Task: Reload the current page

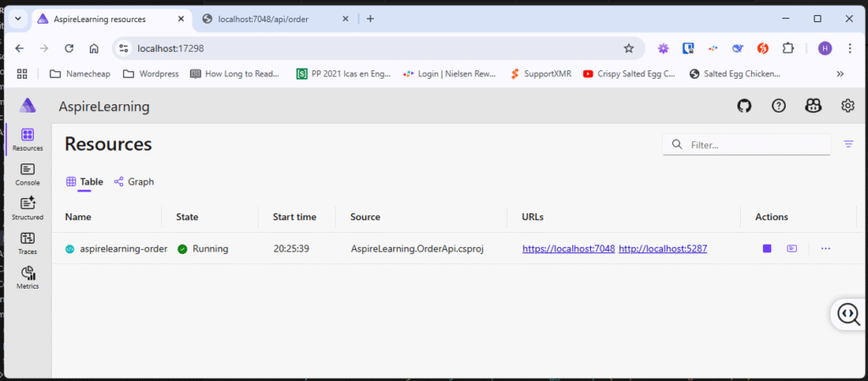Action: coord(70,48)
